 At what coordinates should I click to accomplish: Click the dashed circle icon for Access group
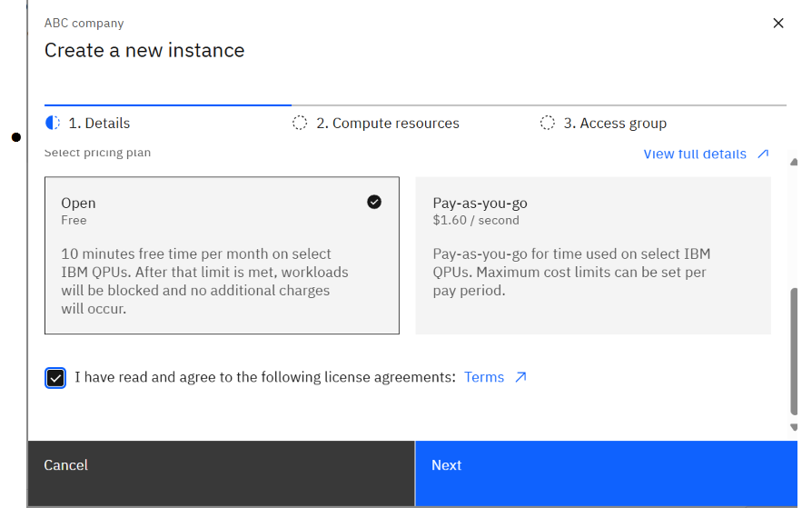(547, 123)
